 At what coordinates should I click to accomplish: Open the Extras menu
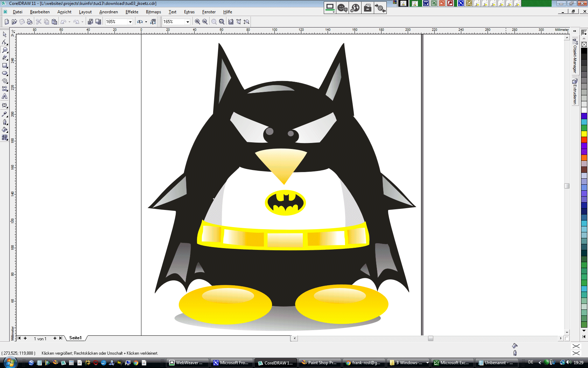[x=189, y=12]
